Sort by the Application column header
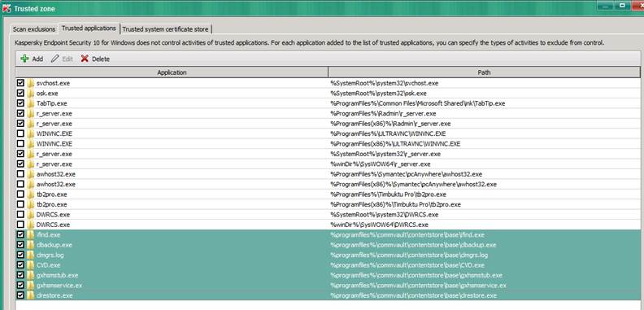 coord(172,72)
